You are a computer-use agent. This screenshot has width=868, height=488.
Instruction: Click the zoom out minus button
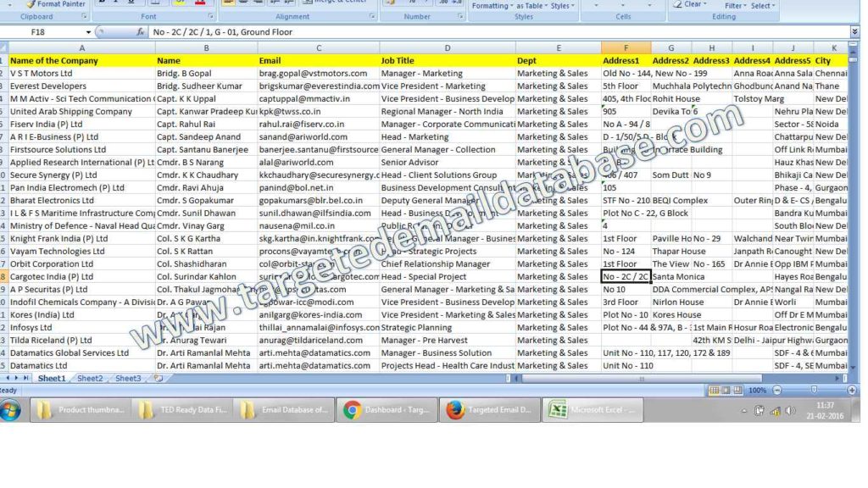point(777,390)
